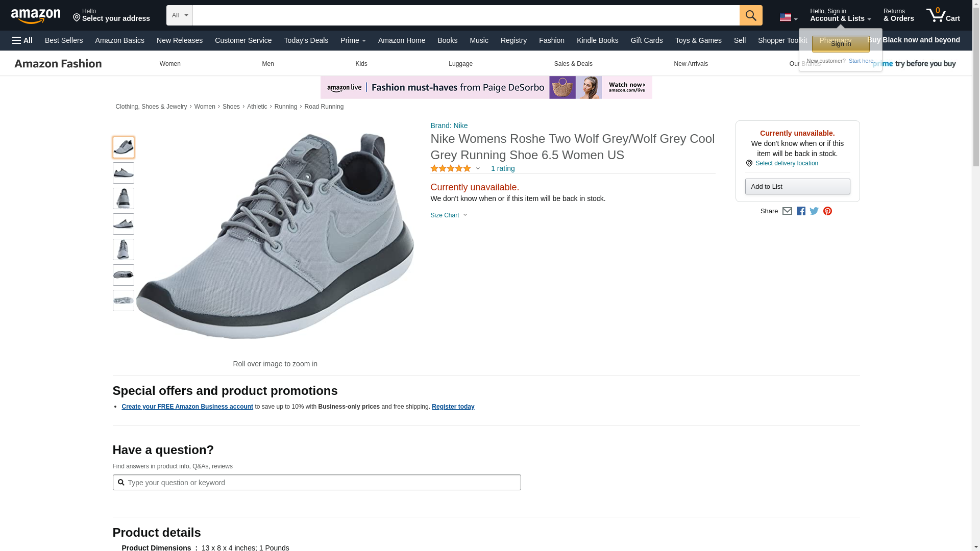Screen dimensions: 980x551
Task: Expand the Size Chart
Action: 449,215
